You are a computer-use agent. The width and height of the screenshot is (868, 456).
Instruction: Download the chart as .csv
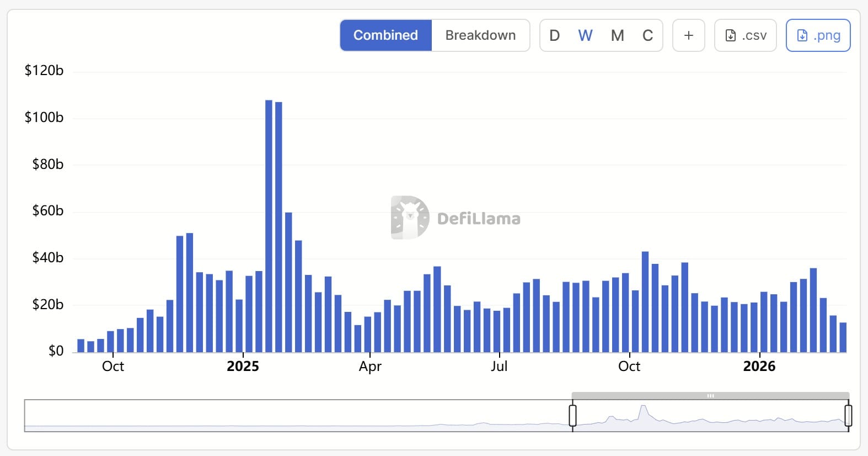point(745,35)
